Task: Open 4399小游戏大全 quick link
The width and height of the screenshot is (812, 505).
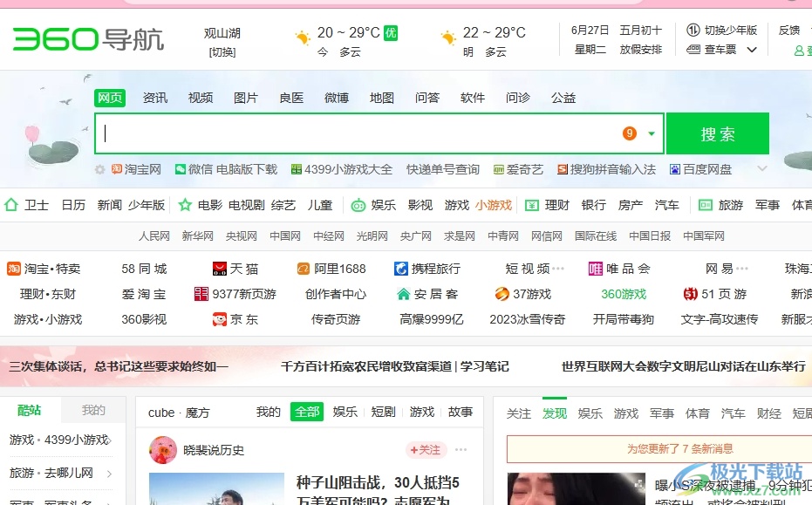Action: coord(342,169)
